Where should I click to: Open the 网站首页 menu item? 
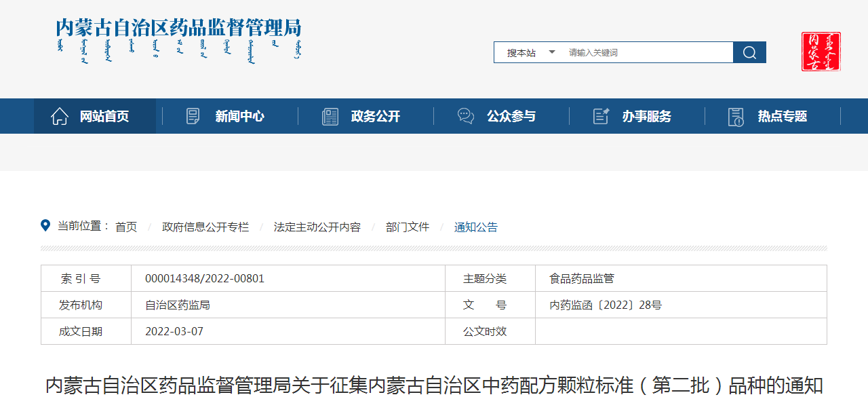click(95, 116)
